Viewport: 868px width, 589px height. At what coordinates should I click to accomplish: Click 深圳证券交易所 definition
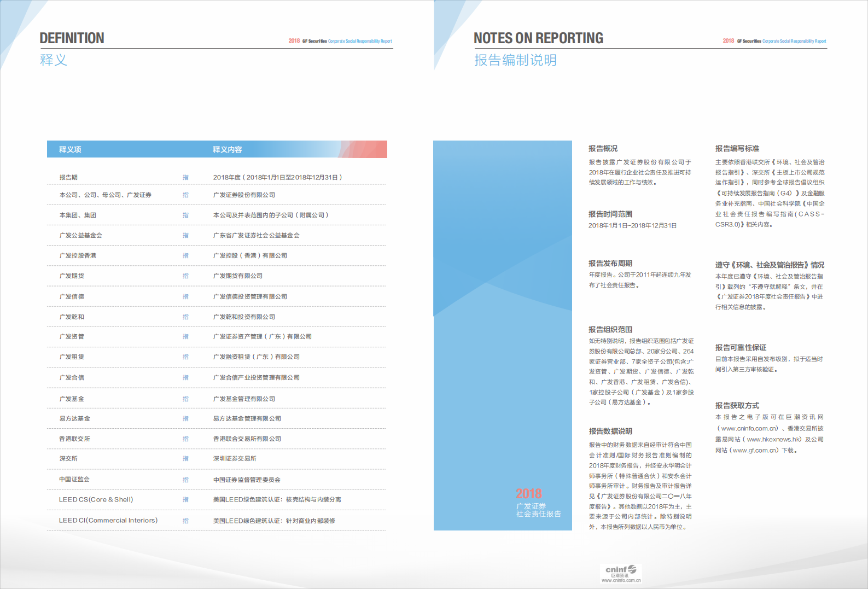(x=235, y=458)
